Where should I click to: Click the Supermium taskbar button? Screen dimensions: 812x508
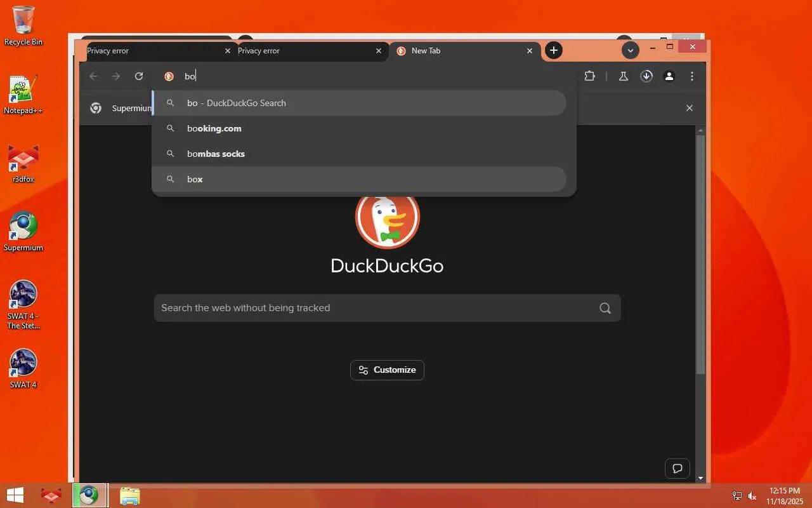point(89,495)
